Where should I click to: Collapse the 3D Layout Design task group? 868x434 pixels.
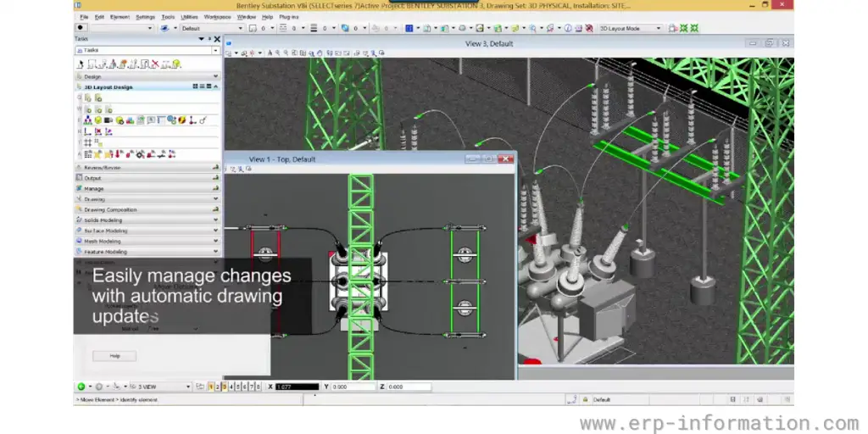216,86
